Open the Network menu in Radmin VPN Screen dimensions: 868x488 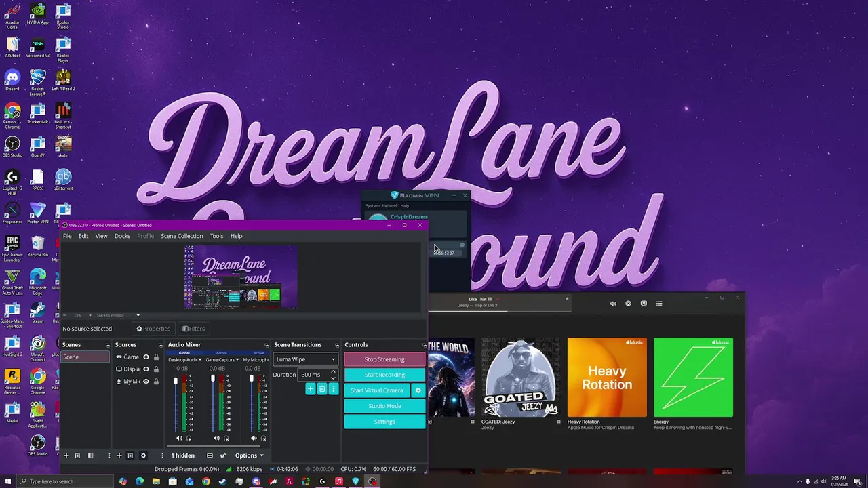tap(390, 206)
